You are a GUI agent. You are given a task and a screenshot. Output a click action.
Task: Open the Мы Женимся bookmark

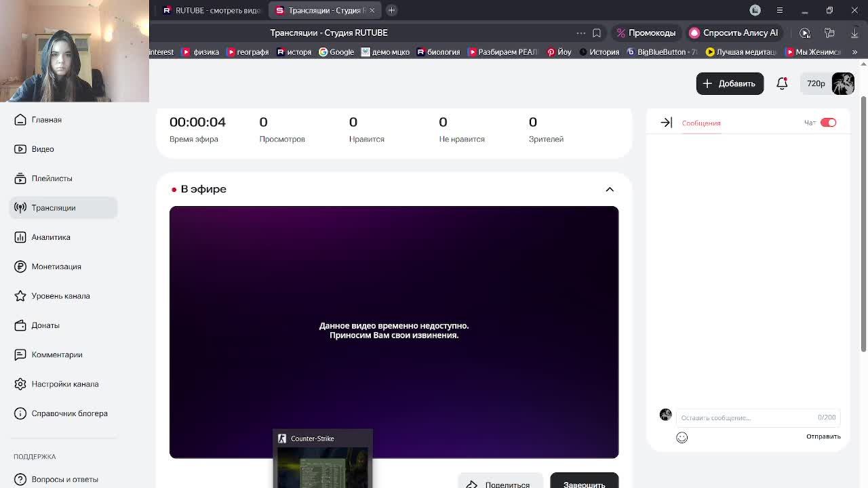tap(813, 52)
